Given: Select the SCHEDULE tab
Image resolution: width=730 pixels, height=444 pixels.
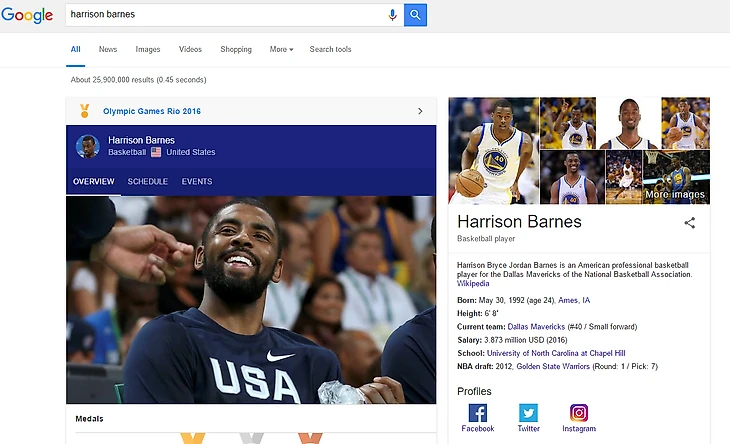Looking at the screenshot, I should pos(147,182).
